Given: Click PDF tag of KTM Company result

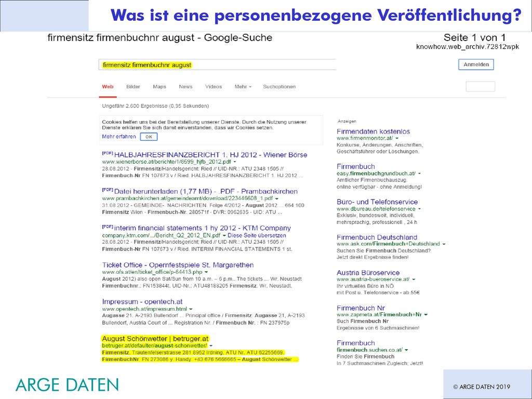Looking at the screenshot, I should pos(107,227).
